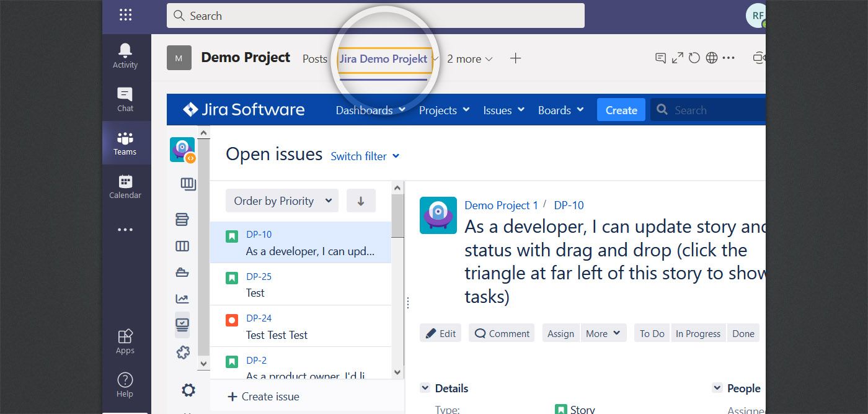Open the Active sprints columns icon
868x414 pixels.
tap(182, 246)
